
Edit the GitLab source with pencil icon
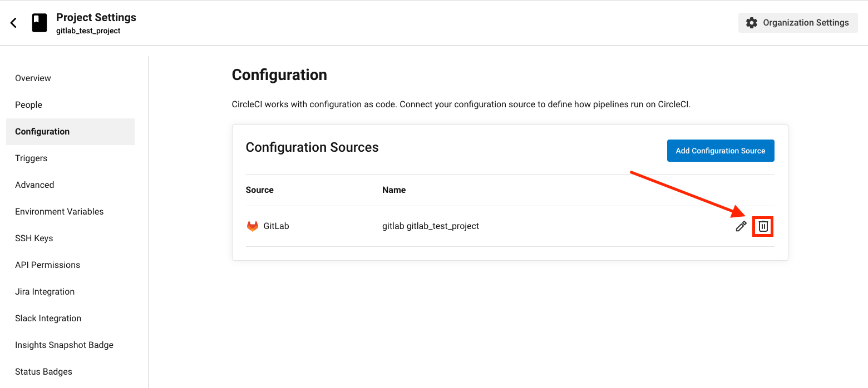(x=741, y=226)
